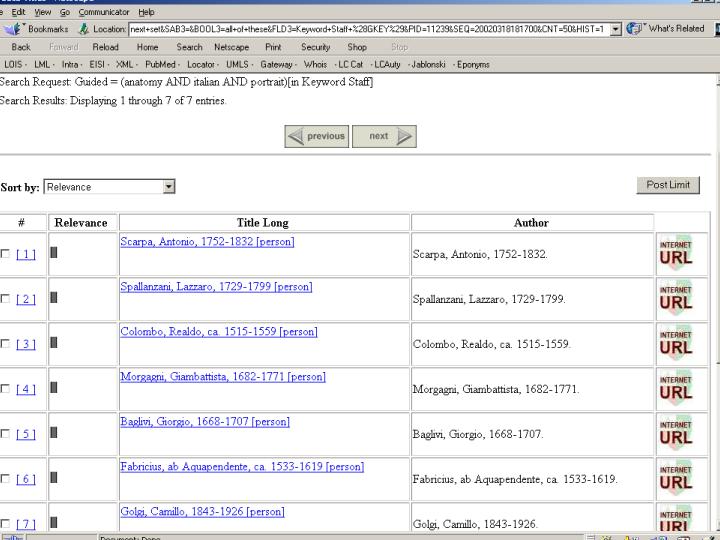Open the Internet URL icon for Morgagni row
This screenshot has width=720, height=540.
click(676, 388)
